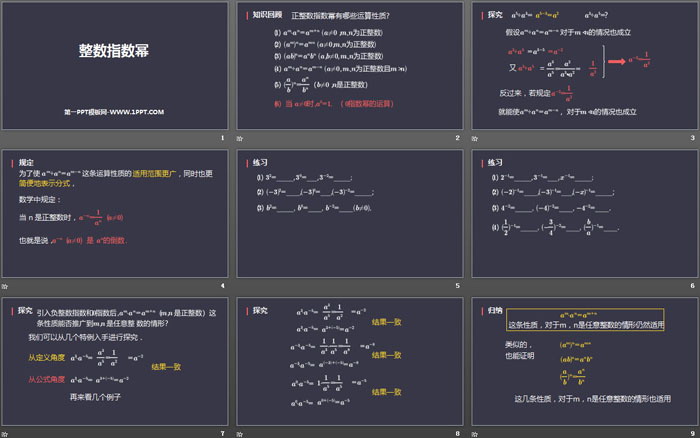Click the animation star icon under slide 3
Viewport: 700px width, 438px height.
tap(475, 138)
